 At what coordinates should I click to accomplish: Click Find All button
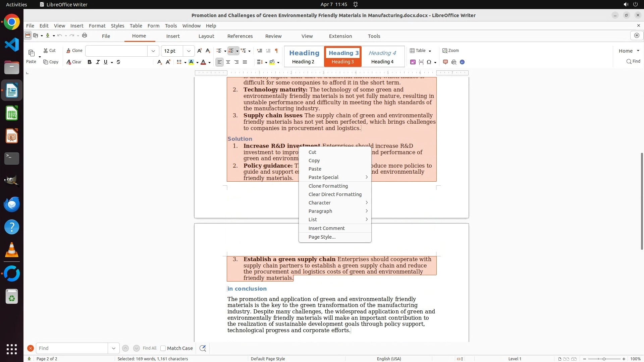[149, 348]
